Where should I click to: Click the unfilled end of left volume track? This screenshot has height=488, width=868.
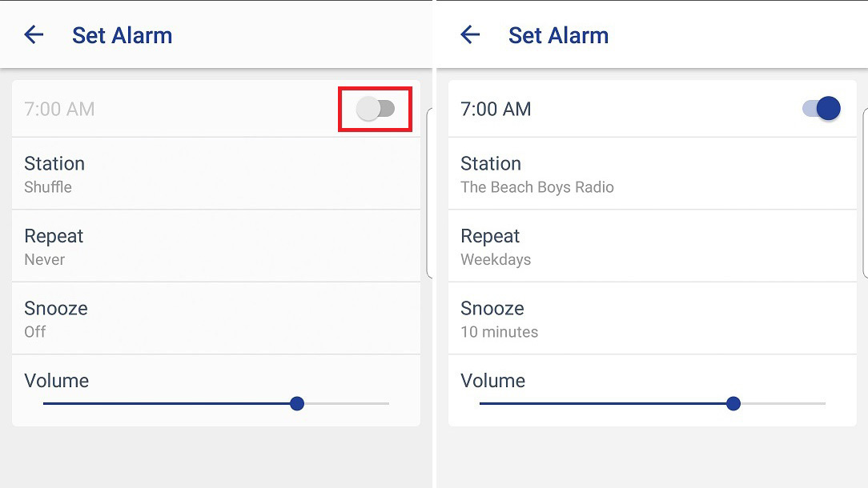tap(347, 403)
